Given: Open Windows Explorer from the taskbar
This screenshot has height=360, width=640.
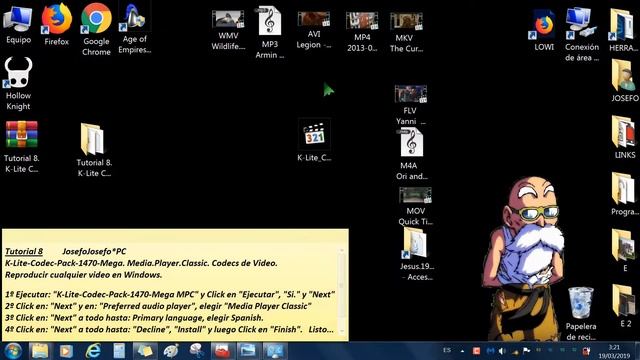Looking at the screenshot, I should (x=40, y=351).
